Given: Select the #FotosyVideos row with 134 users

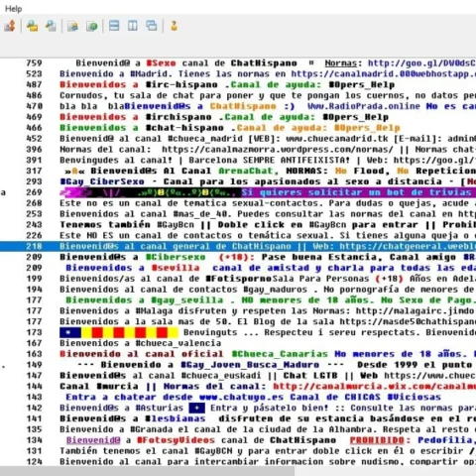Looking at the screenshot, I should click(238, 440).
